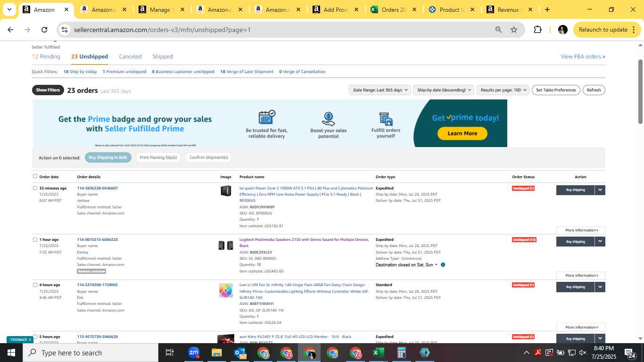Click the volume icon in the system tray

[x=583, y=353]
